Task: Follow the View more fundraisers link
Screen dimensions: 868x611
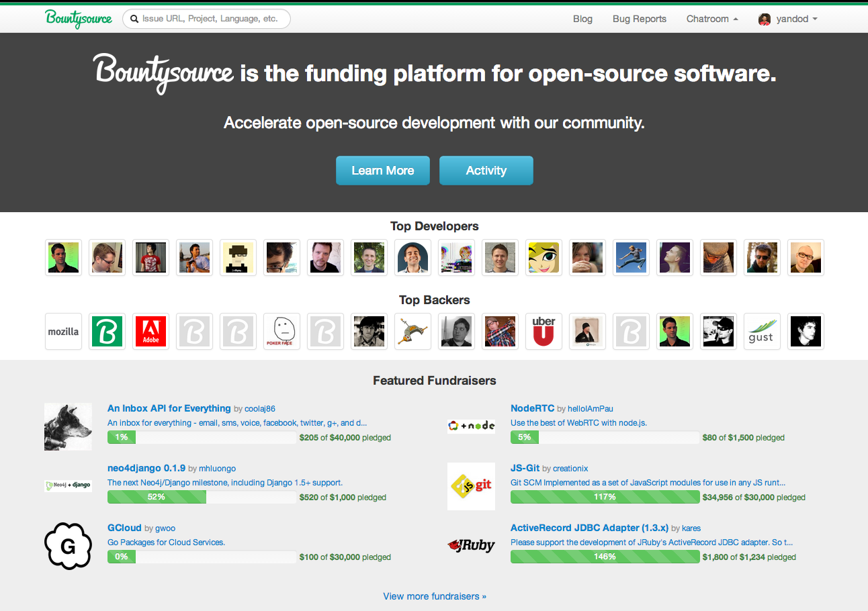Action: pos(435,596)
